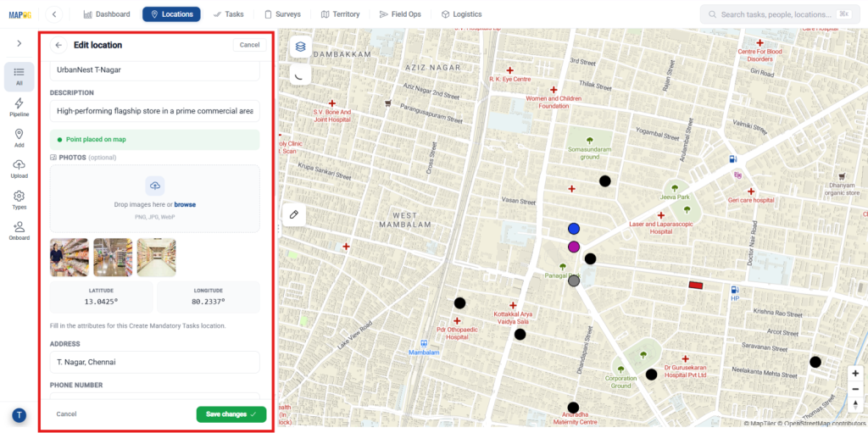Click the longitude value 80.2337°
Viewport: 868px width, 433px height.
209,303
